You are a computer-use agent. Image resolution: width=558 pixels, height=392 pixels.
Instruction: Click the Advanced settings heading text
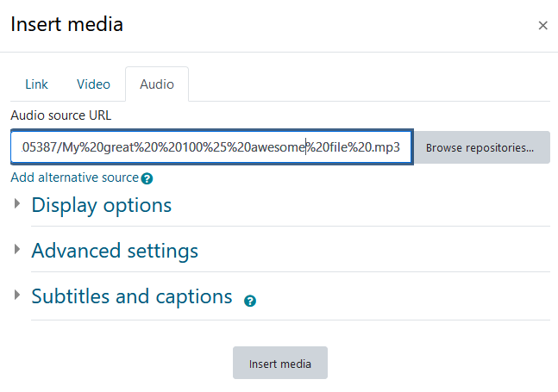pos(115,251)
